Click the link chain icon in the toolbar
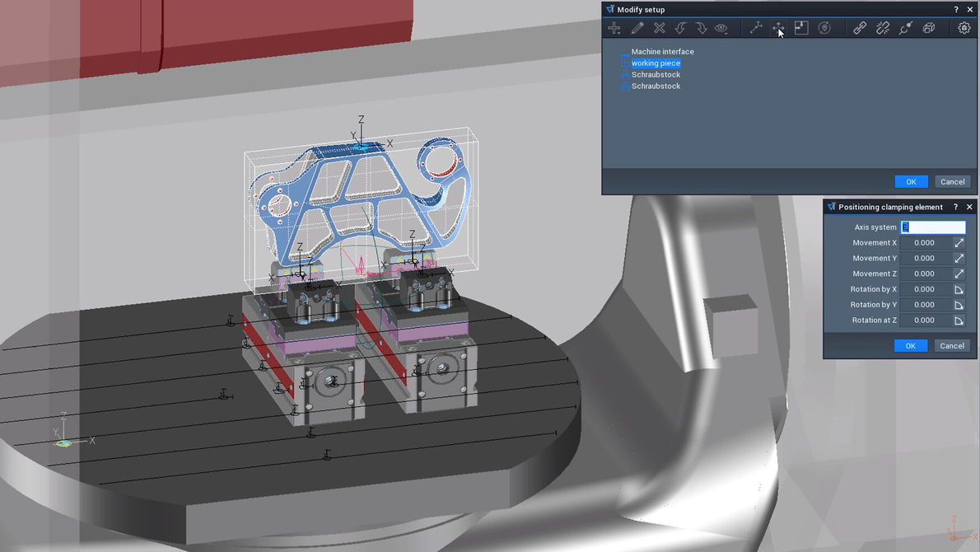The width and height of the screenshot is (980, 552). coord(860,28)
